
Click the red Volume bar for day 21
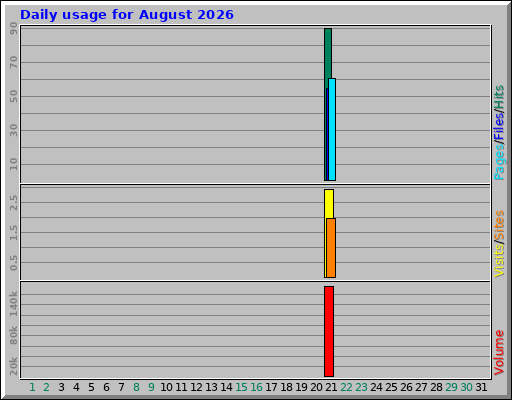click(329, 331)
